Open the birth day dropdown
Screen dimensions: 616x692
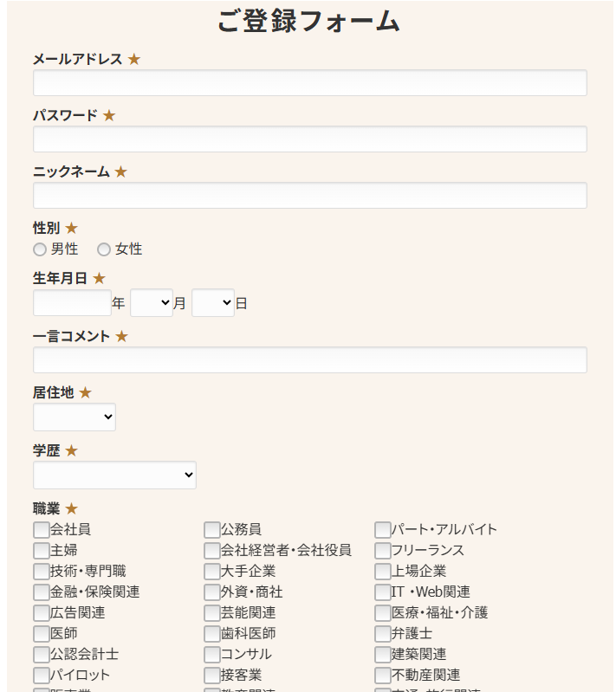point(213,303)
